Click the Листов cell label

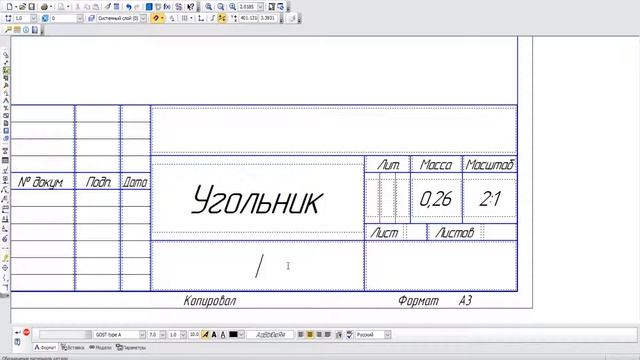[x=454, y=233]
